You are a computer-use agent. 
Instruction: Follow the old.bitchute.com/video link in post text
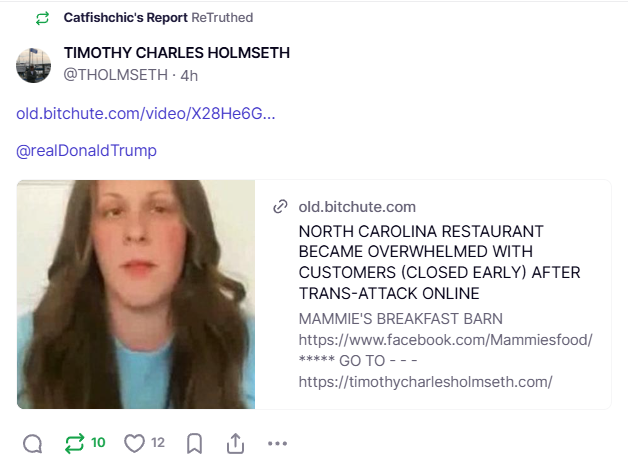(145, 114)
